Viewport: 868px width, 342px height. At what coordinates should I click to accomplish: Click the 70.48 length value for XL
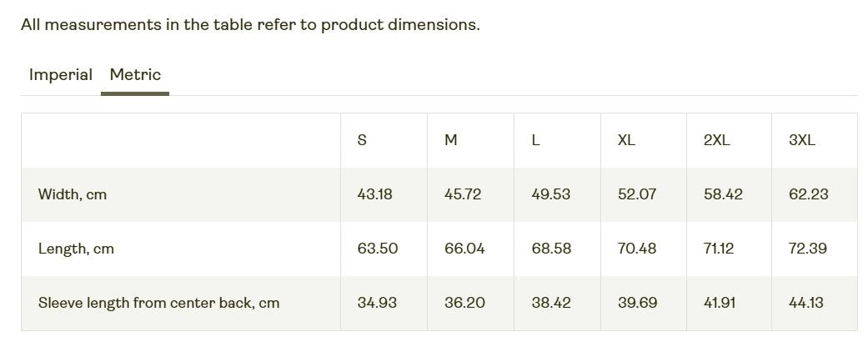pos(637,249)
